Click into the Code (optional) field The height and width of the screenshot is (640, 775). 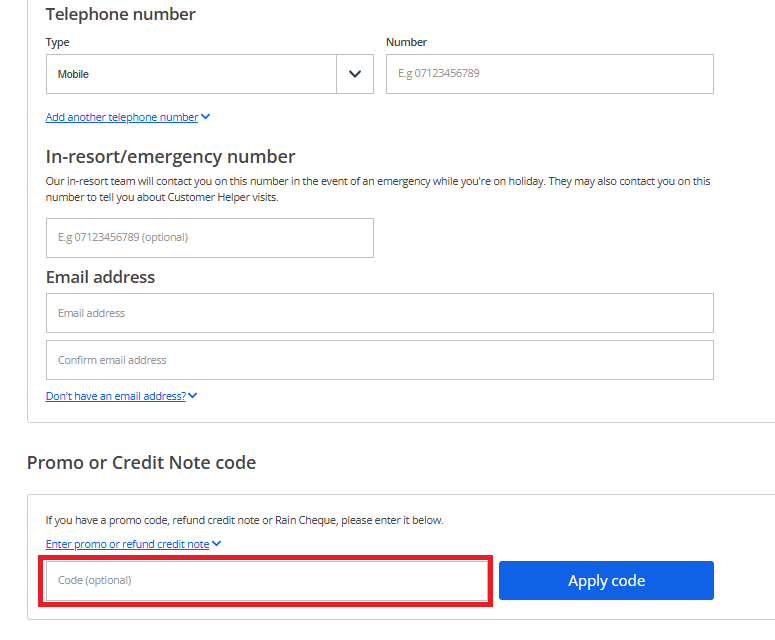tap(265, 581)
